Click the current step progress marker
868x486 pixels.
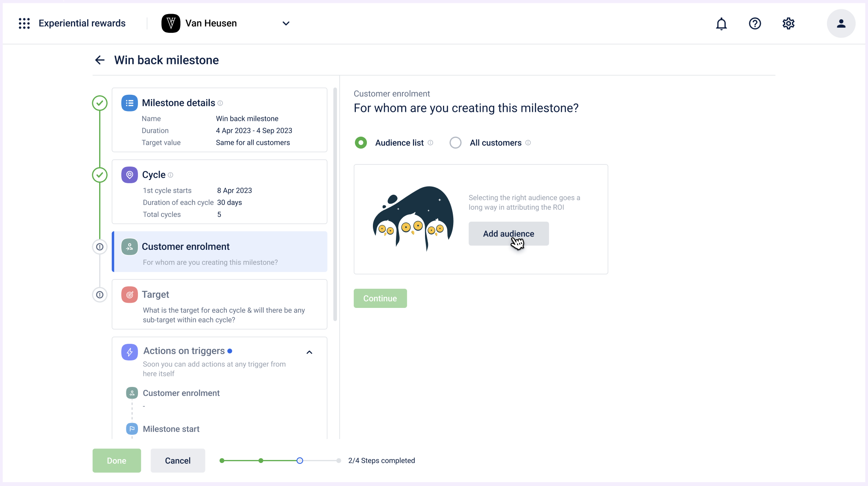[x=300, y=460]
